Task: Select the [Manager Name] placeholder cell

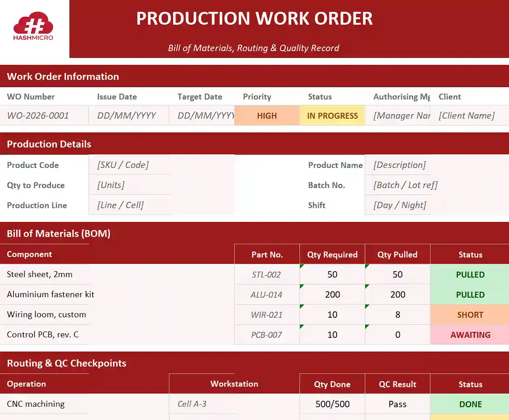Action: point(398,115)
